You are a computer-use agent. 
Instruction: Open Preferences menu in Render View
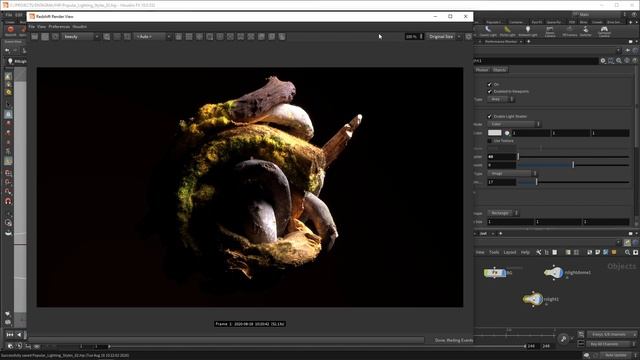(x=59, y=27)
